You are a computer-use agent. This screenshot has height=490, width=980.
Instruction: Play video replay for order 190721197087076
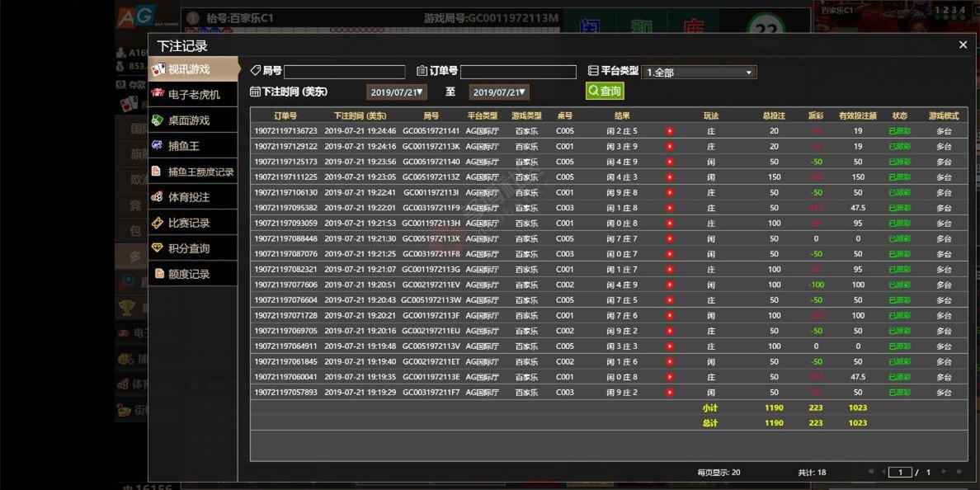click(x=669, y=254)
